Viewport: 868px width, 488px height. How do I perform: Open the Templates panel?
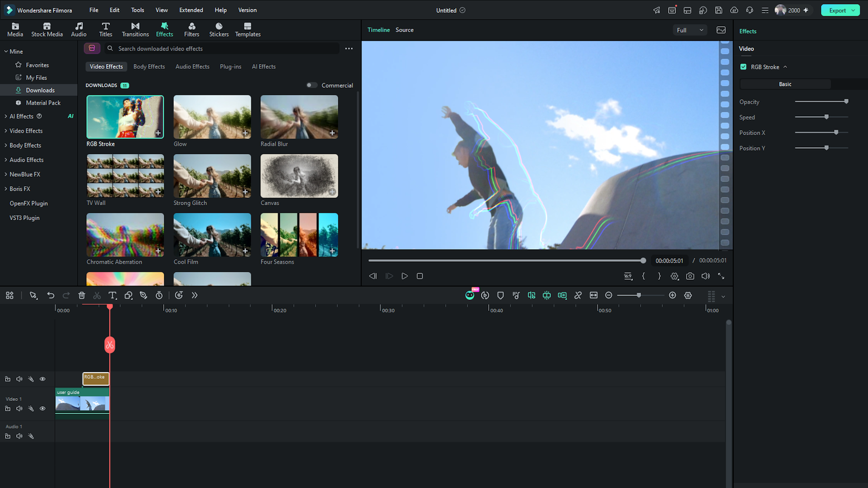pyautogui.click(x=248, y=29)
